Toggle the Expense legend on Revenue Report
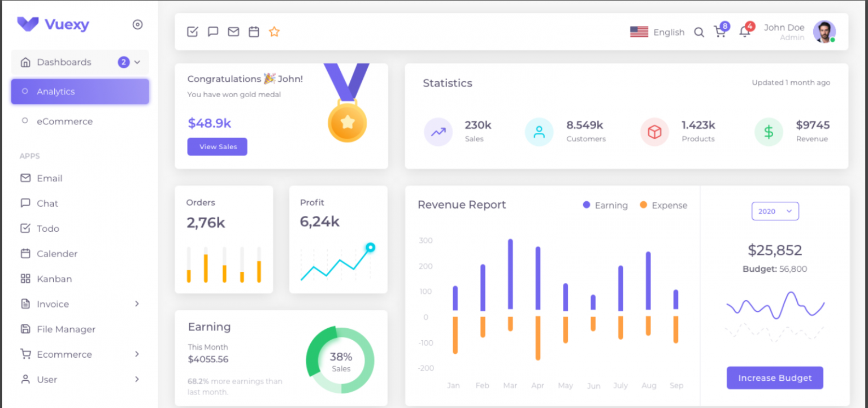Screen dimensions: 868x408 click(663, 205)
